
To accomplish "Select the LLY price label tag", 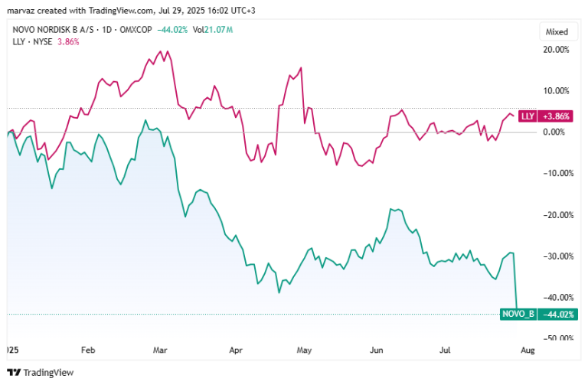I will [x=528, y=116].
